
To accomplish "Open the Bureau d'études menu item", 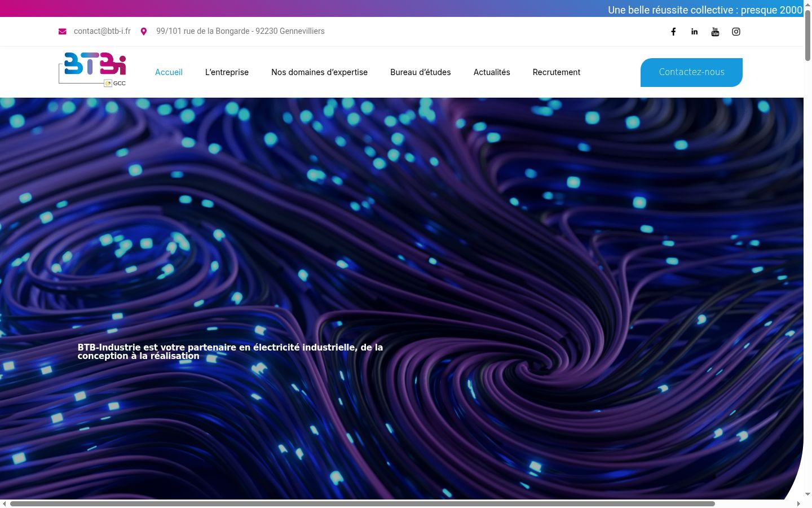I will [x=421, y=72].
